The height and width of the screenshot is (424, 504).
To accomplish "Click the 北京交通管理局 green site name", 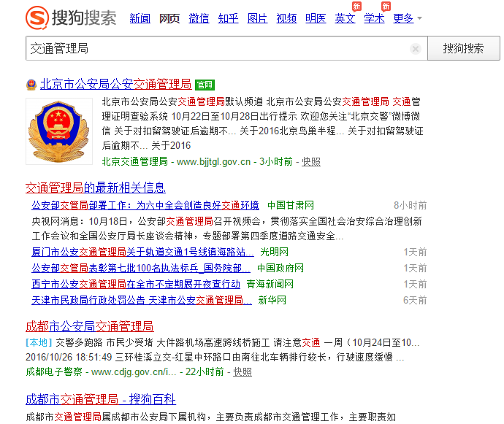I will click(x=135, y=161).
